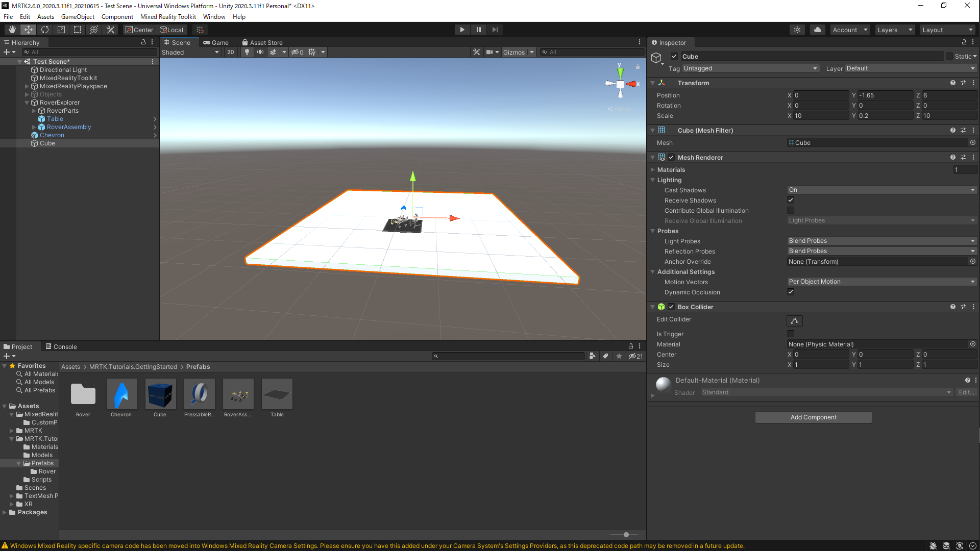Image resolution: width=980 pixels, height=551 pixels.
Task: Click Add Component button
Action: (x=813, y=417)
